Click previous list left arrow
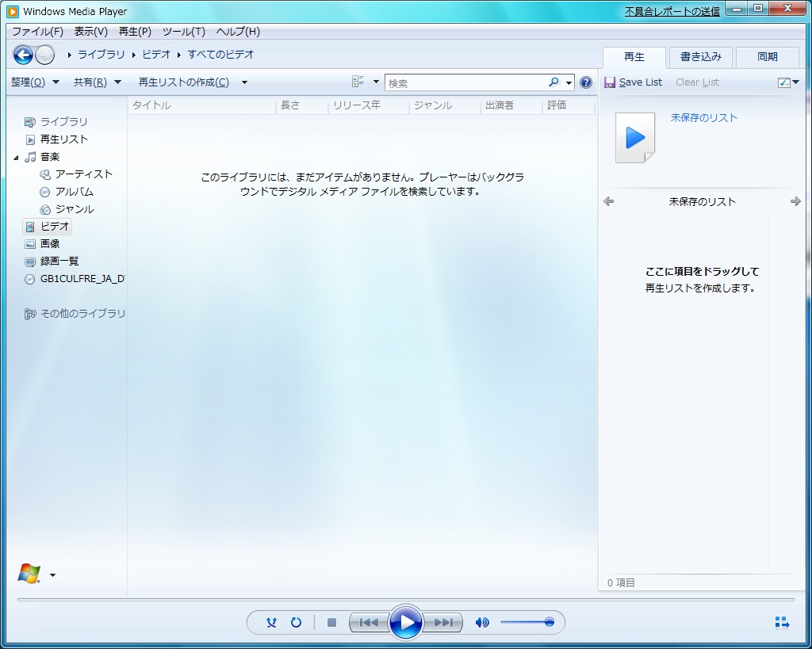Image resolution: width=812 pixels, height=649 pixels. pyautogui.click(x=609, y=201)
